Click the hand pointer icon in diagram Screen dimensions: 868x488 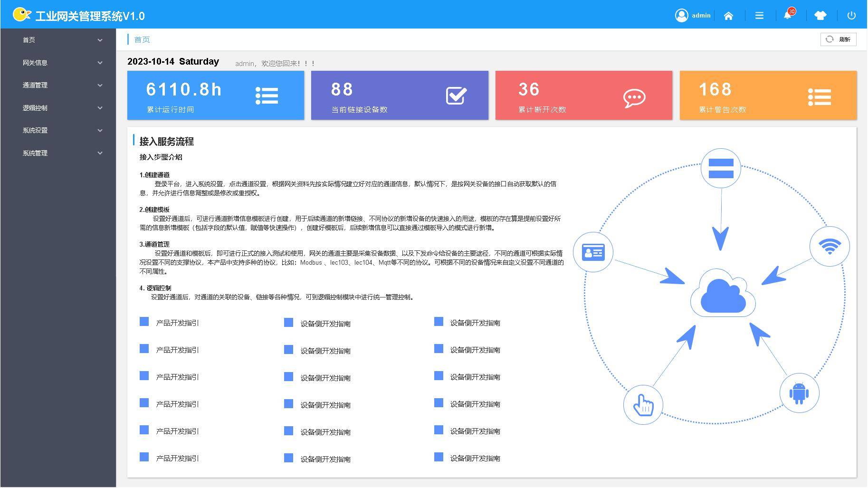643,405
